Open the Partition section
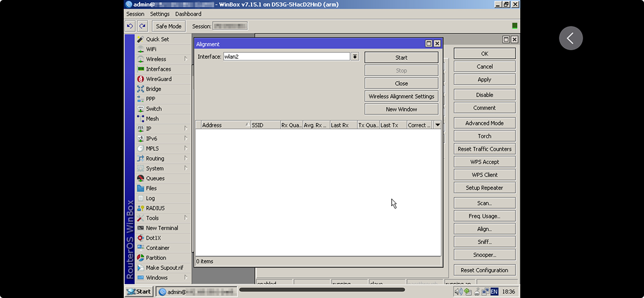 click(x=156, y=258)
